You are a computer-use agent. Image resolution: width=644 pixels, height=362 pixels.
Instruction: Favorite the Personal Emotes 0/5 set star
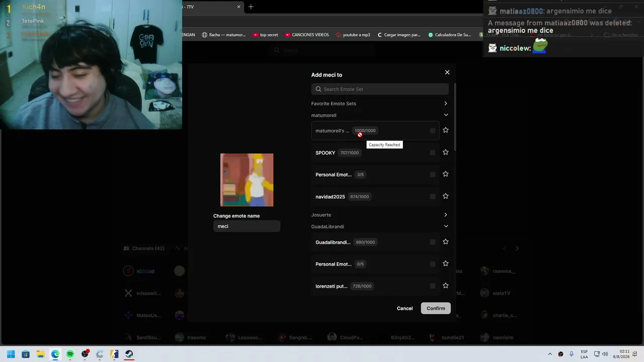445,263
